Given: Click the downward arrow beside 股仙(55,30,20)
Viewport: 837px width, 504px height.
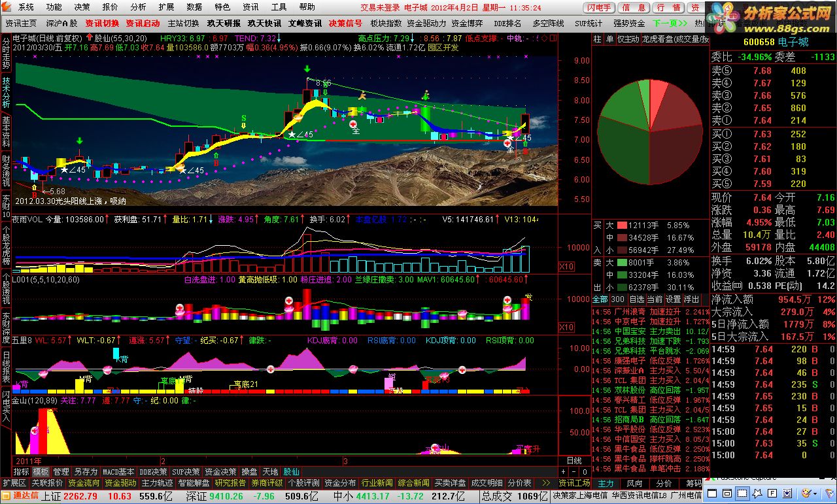Looking at the screenshot, I should [x=90, y=39].
